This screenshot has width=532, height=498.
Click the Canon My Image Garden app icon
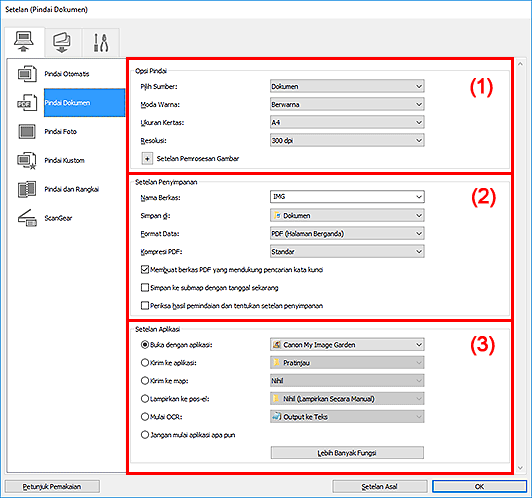point(277,345)
